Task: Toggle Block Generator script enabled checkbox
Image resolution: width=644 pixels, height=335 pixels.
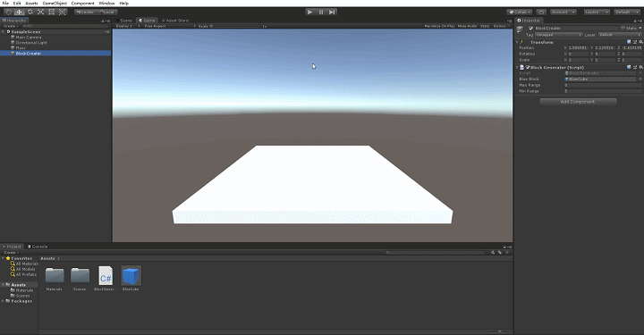Action: 528,67
